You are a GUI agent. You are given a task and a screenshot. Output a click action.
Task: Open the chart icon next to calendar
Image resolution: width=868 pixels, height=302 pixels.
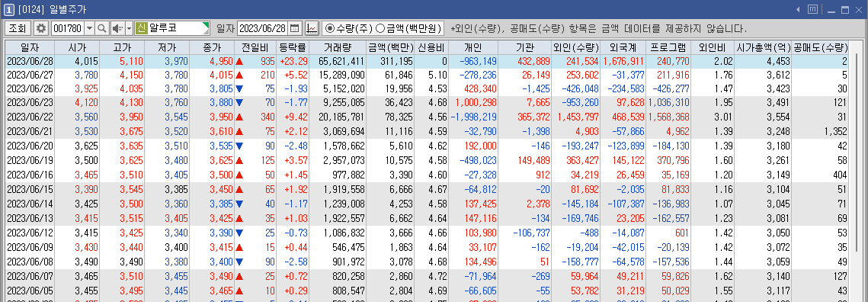[312, 28]
